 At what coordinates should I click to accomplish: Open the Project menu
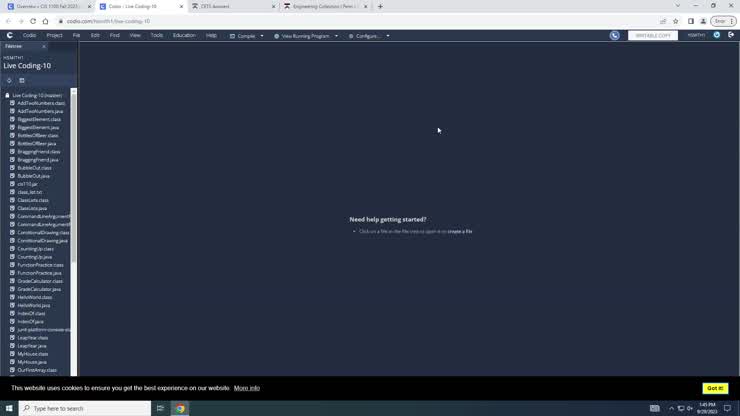pos(54,35)
